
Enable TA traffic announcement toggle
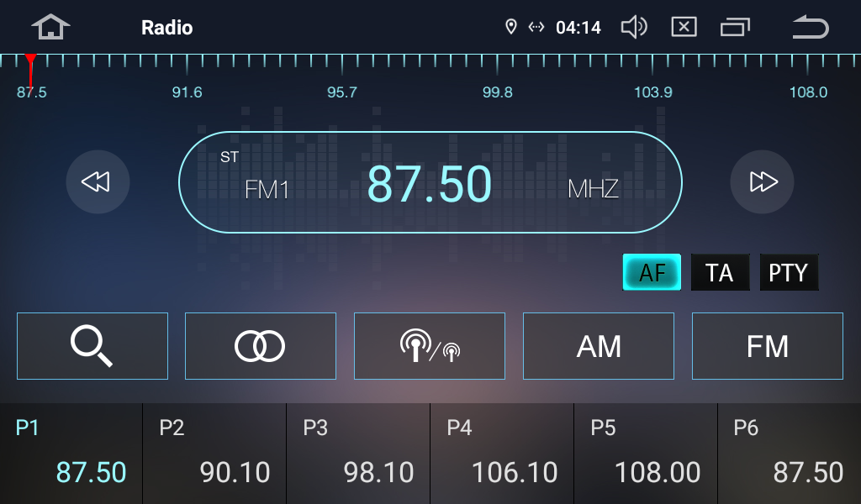[x=720, y=273]
